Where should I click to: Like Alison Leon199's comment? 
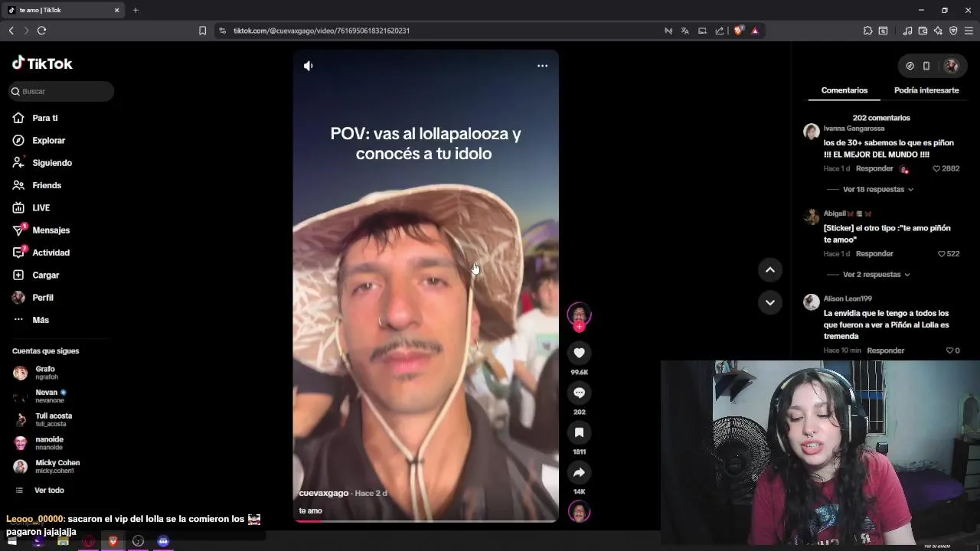click(949, 350)
